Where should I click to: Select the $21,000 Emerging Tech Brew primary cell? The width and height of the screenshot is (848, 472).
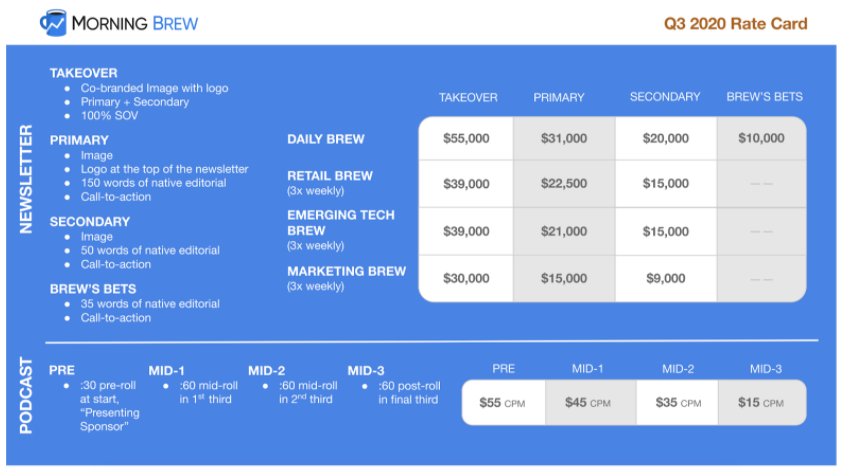tap(564, 231)
